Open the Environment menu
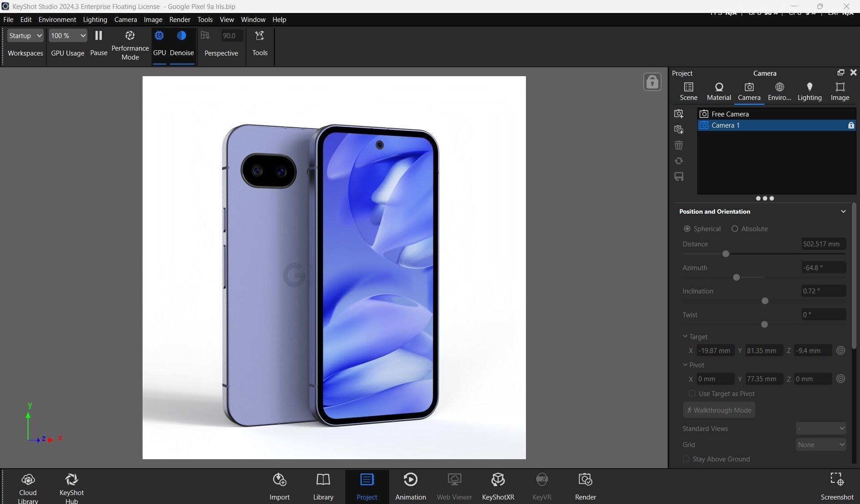 [57, 20]
